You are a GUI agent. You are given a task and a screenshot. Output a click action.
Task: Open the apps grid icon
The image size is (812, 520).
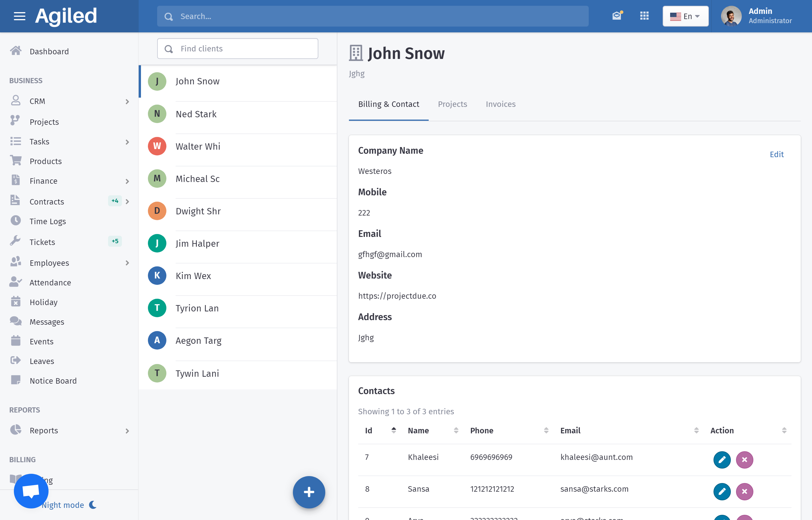[x=644, y=16]
